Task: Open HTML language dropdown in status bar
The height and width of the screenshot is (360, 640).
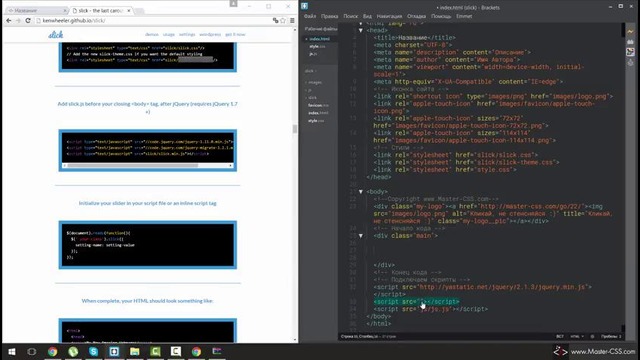Action: 577,337
